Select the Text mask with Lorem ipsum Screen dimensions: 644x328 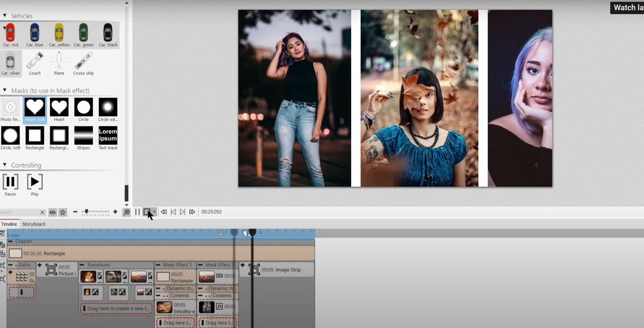(x=108, y=138)
